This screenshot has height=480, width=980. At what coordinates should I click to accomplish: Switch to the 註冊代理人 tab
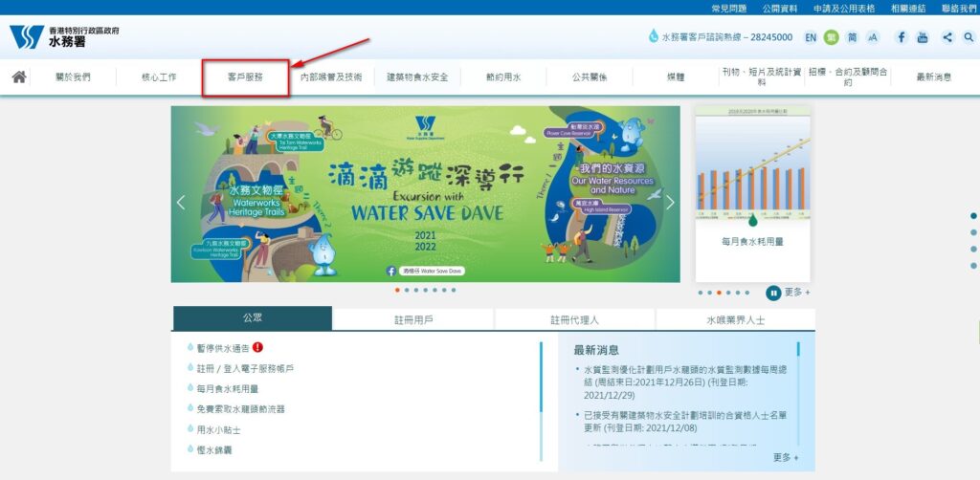coord(575,319)
